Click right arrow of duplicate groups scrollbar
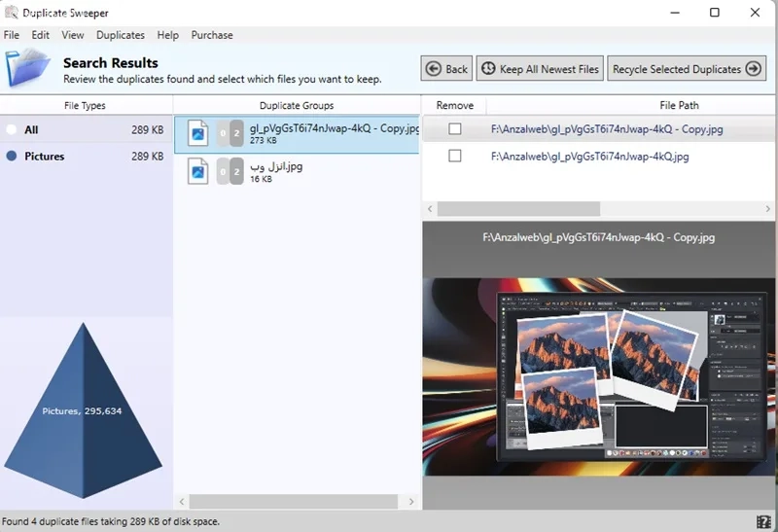 pyautogui.click(x=411, y=502)
